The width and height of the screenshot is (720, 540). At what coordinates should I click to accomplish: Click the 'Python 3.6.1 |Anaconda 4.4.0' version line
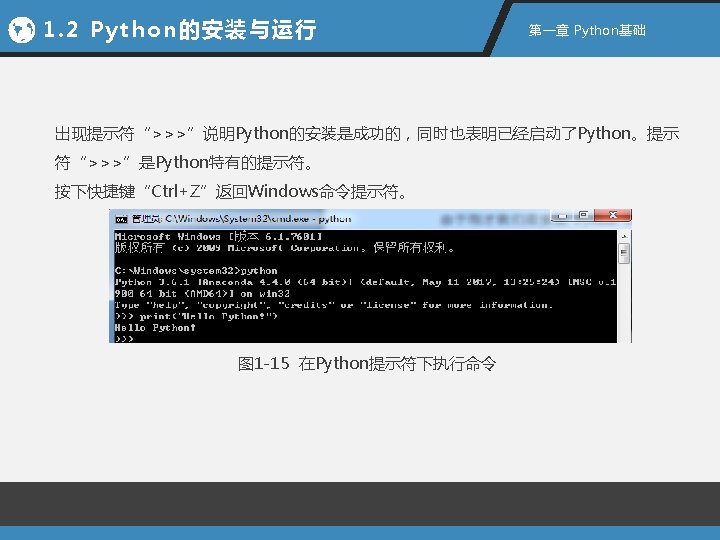tap(366, 282)
